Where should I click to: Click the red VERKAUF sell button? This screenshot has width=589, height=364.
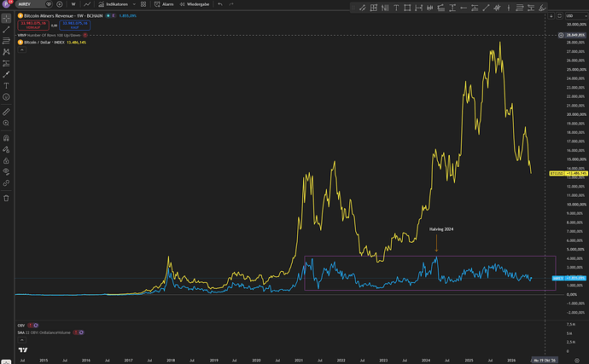[33, 25]
